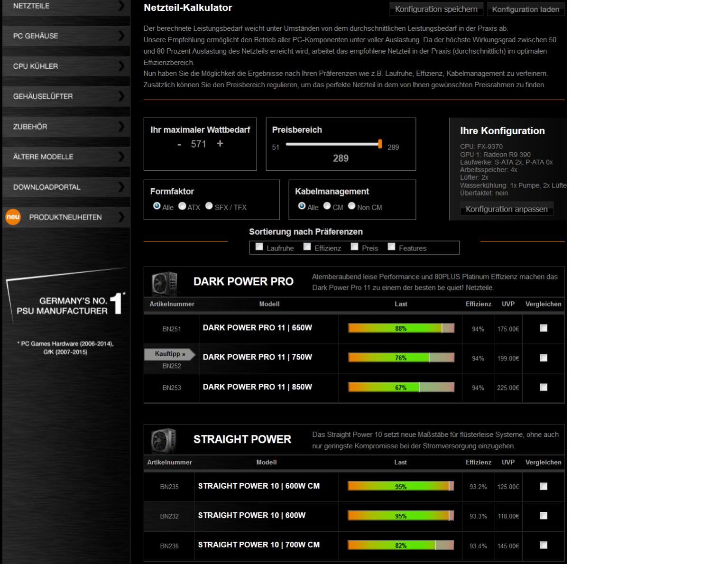Expand the Netzteile menu arrow
The height and width of the screenshot is (564, 728).
121,6
